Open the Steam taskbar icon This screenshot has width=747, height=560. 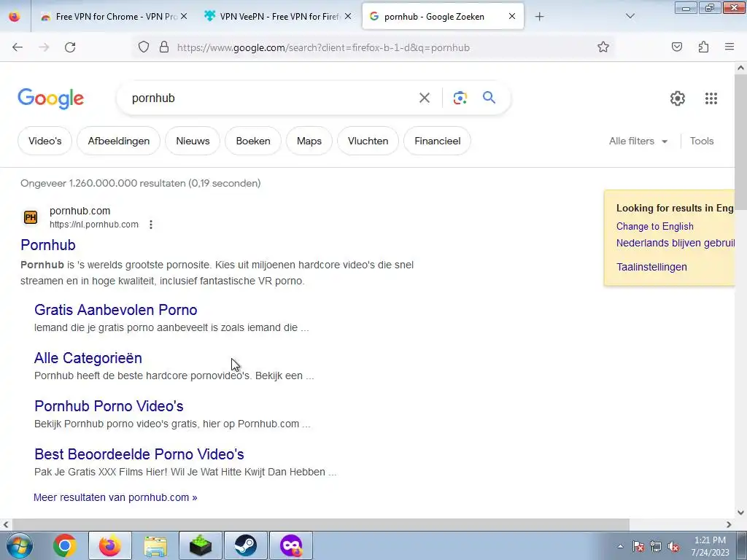coord(245,545)
